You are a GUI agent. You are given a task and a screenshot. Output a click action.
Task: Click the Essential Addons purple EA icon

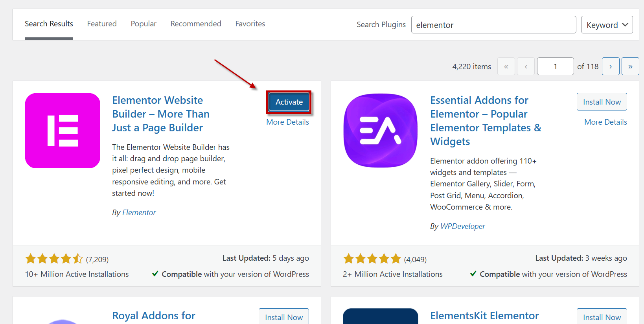click(x=380, y=131)
